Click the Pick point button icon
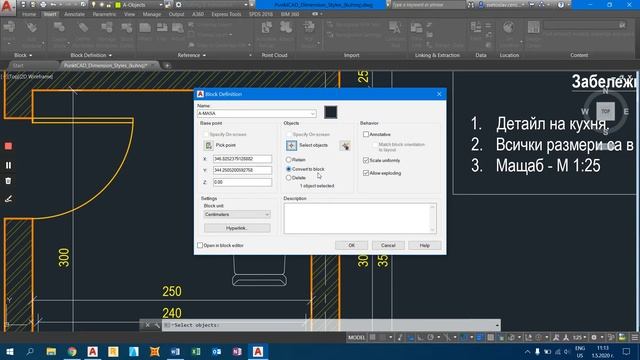 coord(209,145)
